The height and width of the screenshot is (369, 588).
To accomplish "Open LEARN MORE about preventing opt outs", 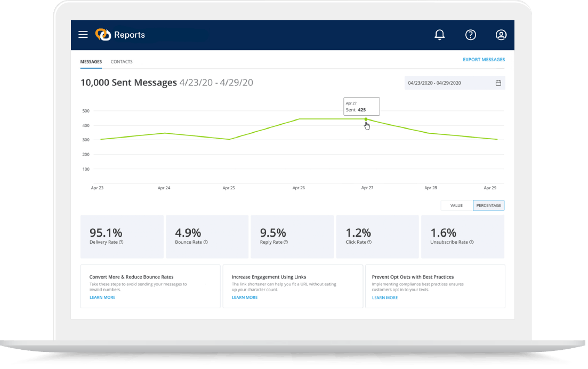I will (x=385, y=298).
